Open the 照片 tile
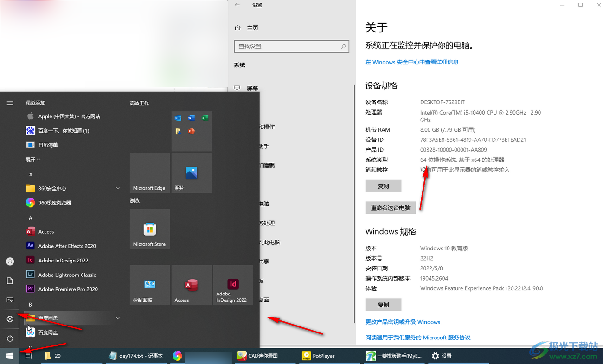 [x=191, y=173]
